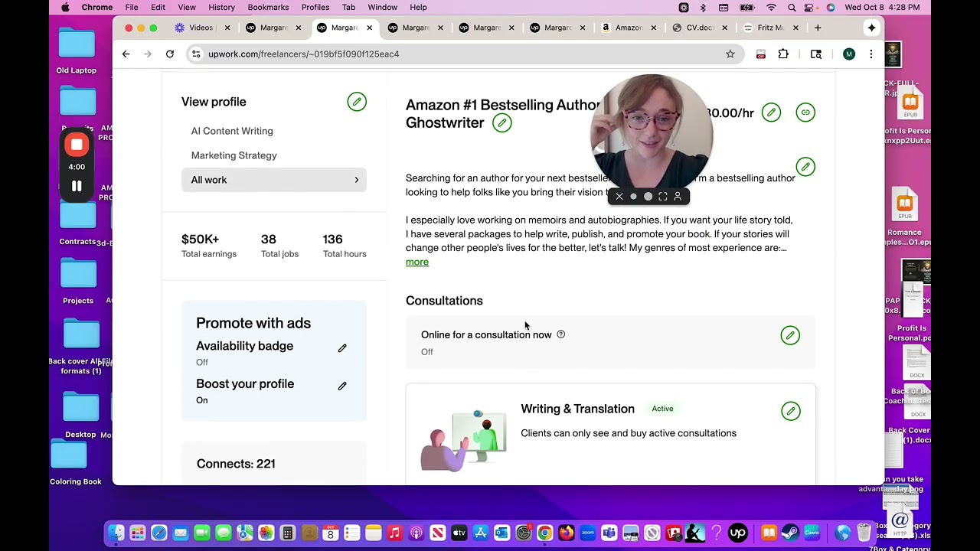View site information icon in address bar

[x=196, y=54]
